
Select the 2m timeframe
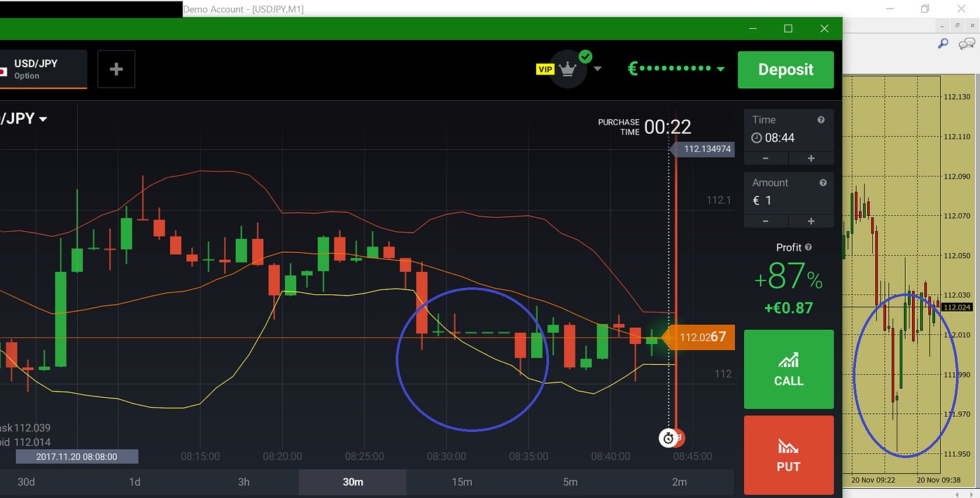coord(679,482)
